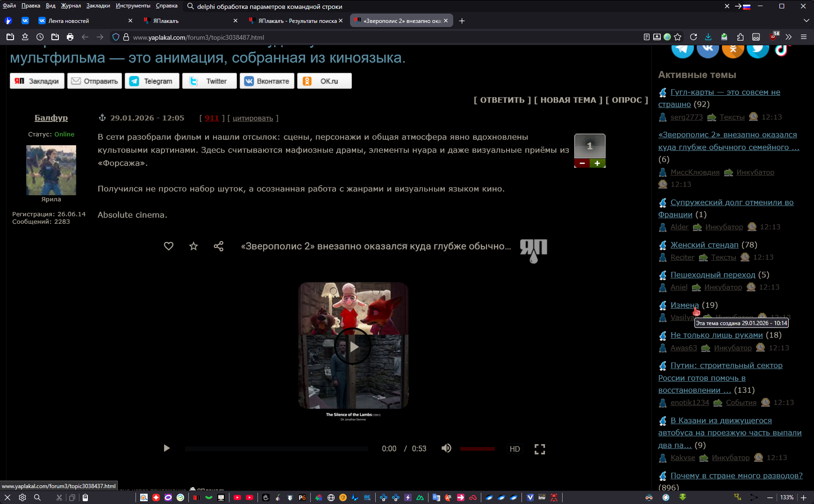Add to ЯП Закладки button
This screenshot has height=504, width=814.
37,81
